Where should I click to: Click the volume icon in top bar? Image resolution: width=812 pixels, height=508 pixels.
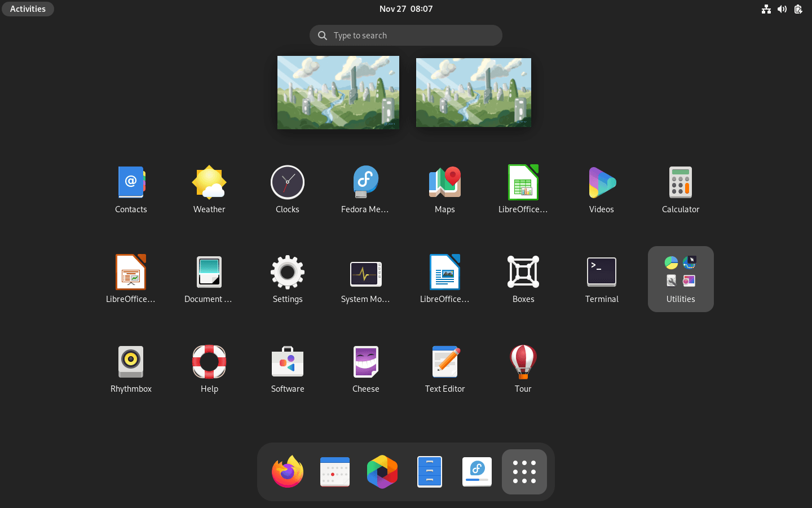782,9
